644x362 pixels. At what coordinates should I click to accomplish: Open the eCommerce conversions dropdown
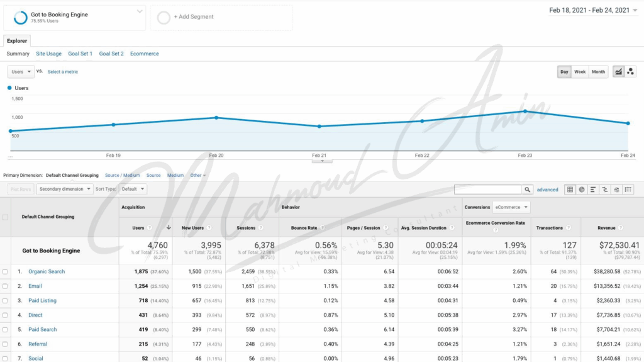pyautogui.click(x=511, y=207)
